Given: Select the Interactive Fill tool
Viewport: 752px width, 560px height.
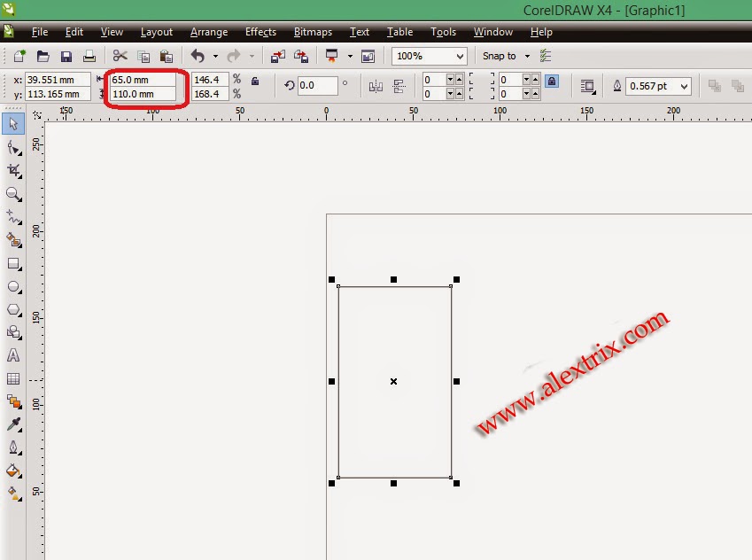Looking at the screenshot, I should pyautogui.click(x=14, y=494).
